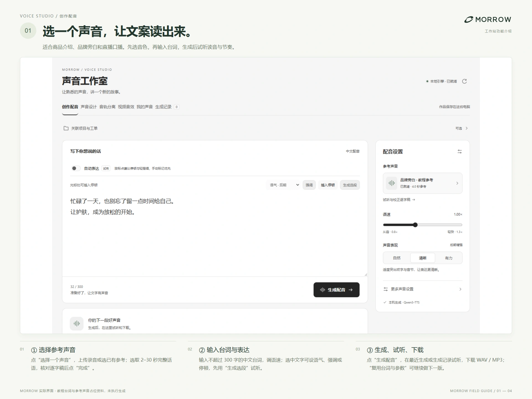Click the 中文配音 label
This screenshot has height=399, width=532.
tap(352, 151)
